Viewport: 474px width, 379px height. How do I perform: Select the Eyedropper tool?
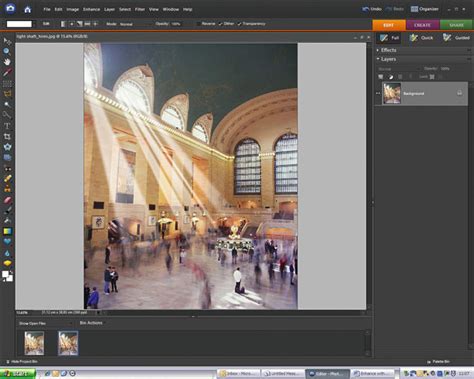pyautogui.click(x=7, y=72)
